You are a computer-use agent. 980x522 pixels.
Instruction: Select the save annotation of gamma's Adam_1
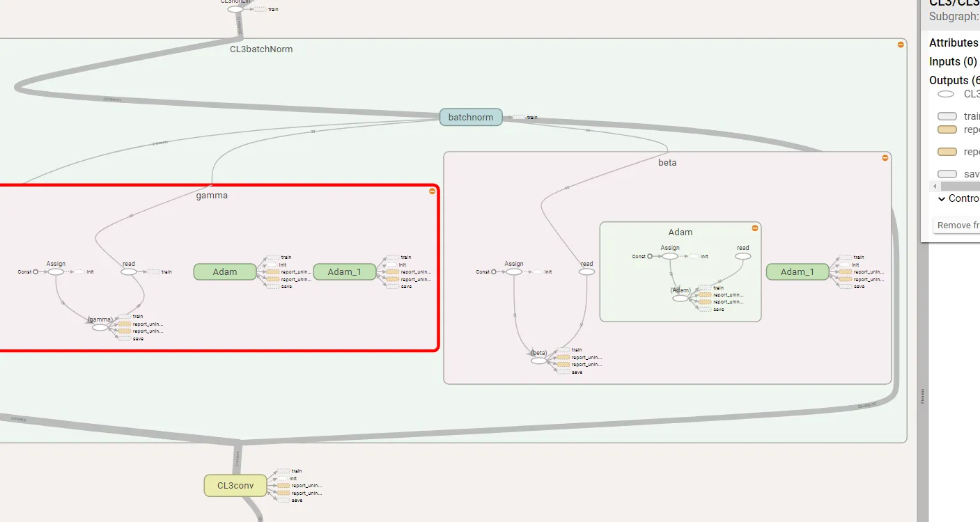click(393, 287)
